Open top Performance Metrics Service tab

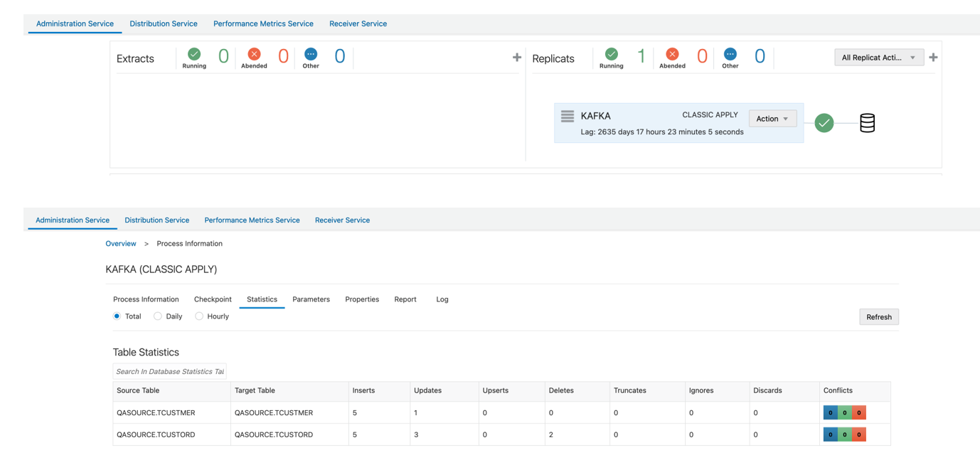263,23
